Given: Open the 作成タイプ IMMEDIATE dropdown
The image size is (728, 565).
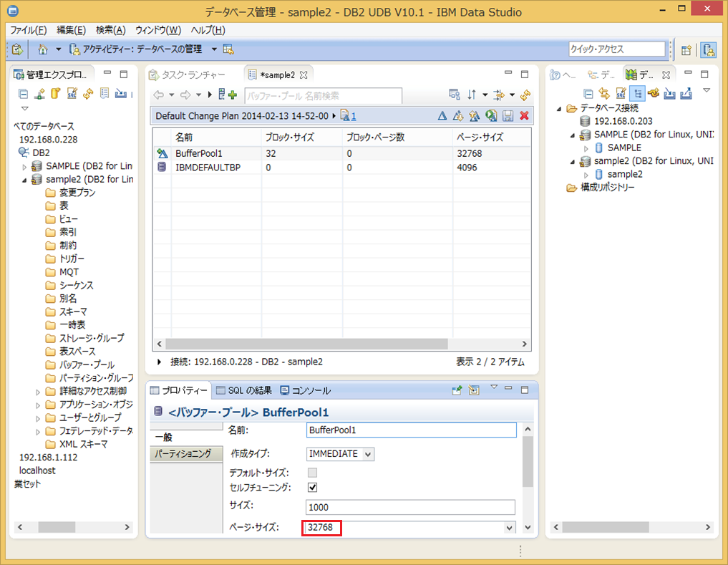Looking at the screenshot, I should [x=368, y=453].
